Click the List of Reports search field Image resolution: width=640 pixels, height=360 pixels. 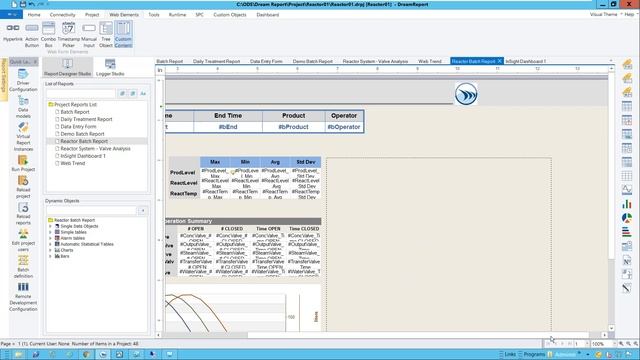click(81, 93)
